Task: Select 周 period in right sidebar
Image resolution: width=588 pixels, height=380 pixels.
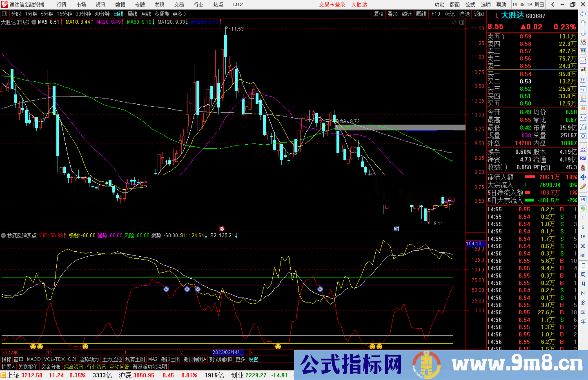Action: [x=583, y=274]
